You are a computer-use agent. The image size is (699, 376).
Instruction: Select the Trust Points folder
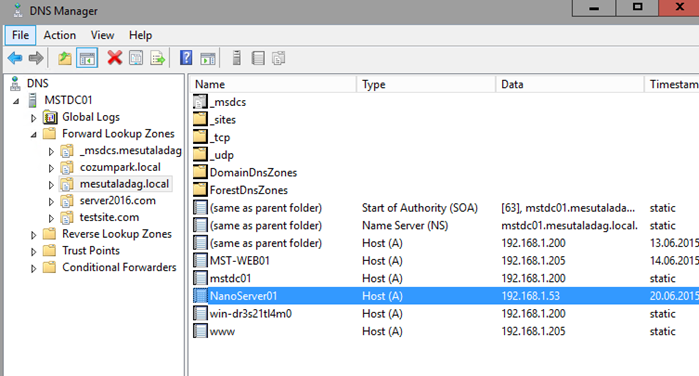coord(91,251)
